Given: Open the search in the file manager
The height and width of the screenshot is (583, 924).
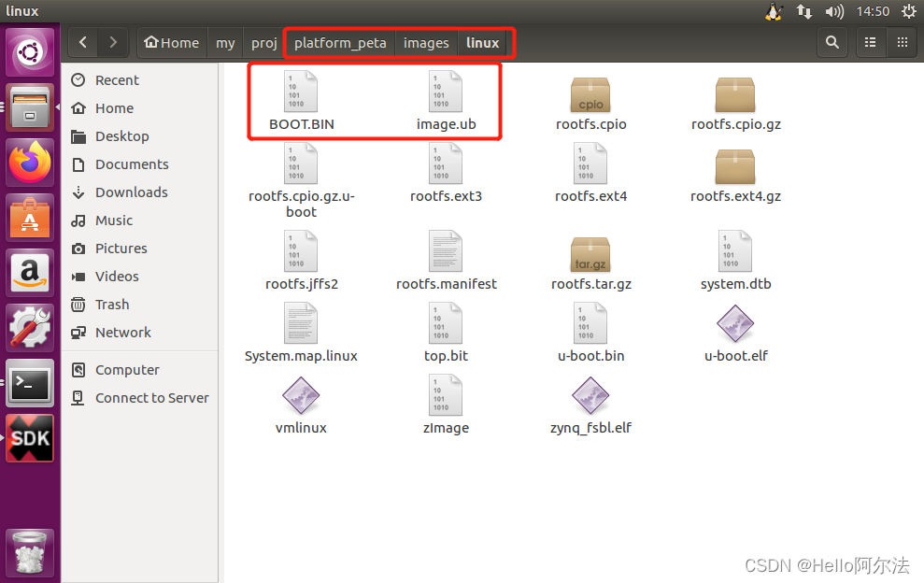Looking at the screenshot, I should [x=832, y=42].
